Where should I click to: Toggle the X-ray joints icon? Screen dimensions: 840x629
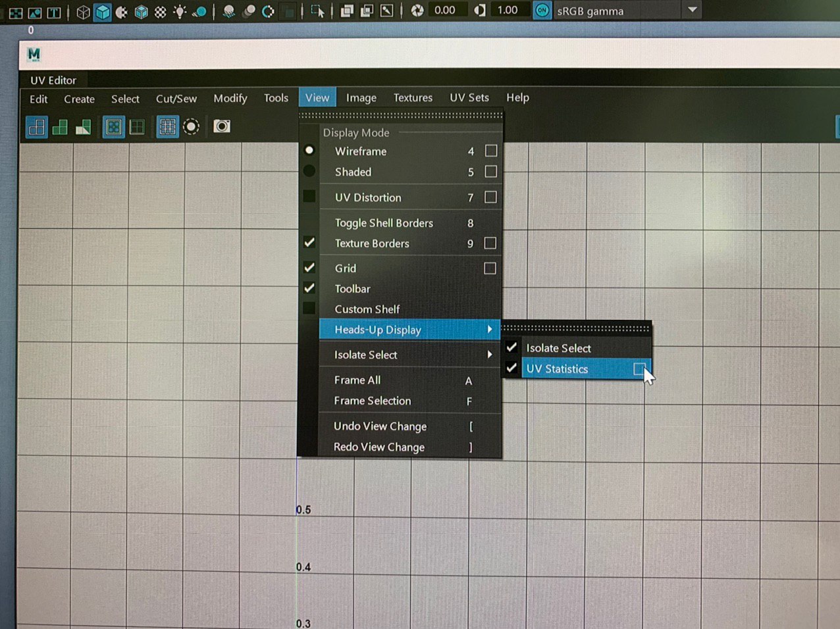386,11
